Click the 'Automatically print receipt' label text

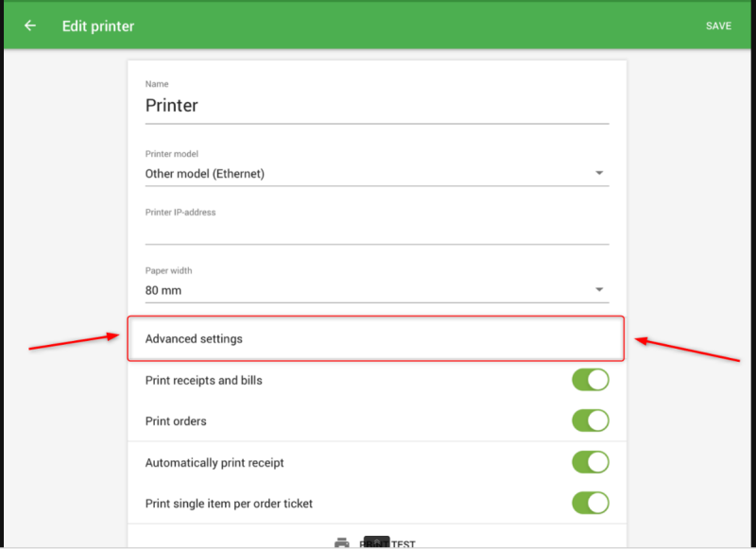pyautogui.click(x=215, y=463)
